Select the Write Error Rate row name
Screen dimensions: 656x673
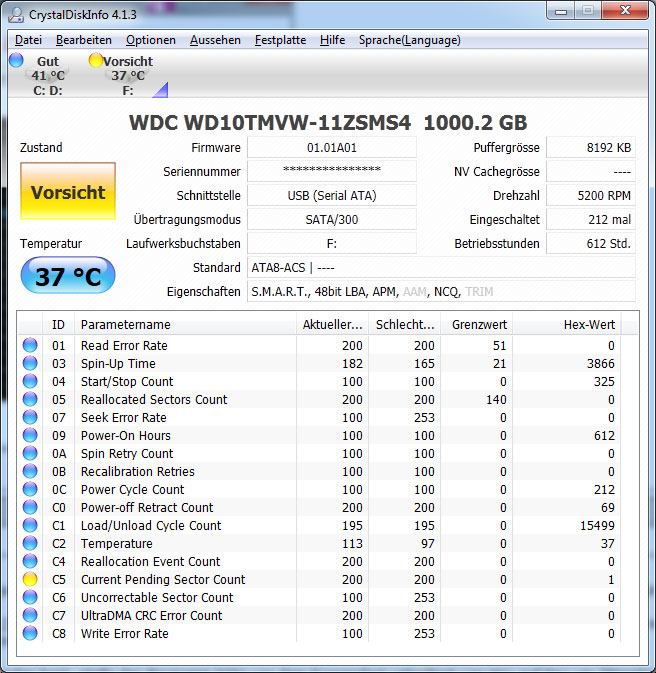pyautogui.click(x=125, y=634)
